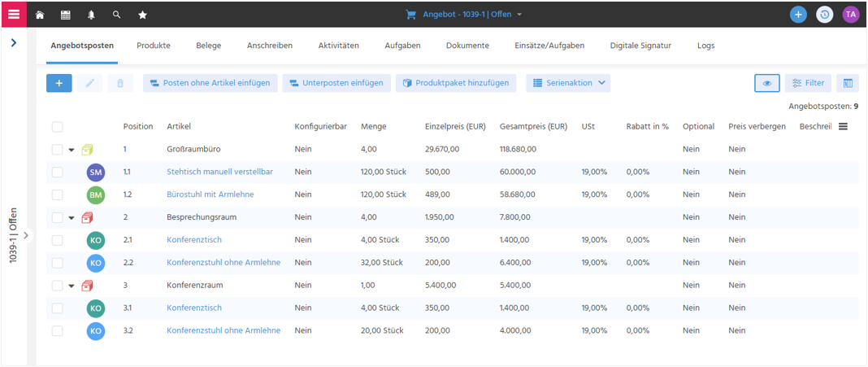This screenshot has width=868, height=367.
Task: Expand the left sidebar chevron at top
Action: pos(14,42)
